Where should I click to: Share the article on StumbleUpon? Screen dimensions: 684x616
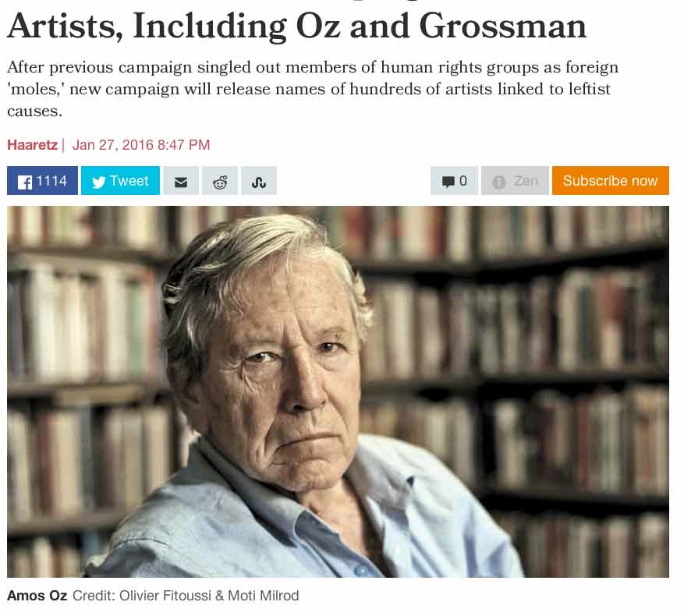coord(259,182)
